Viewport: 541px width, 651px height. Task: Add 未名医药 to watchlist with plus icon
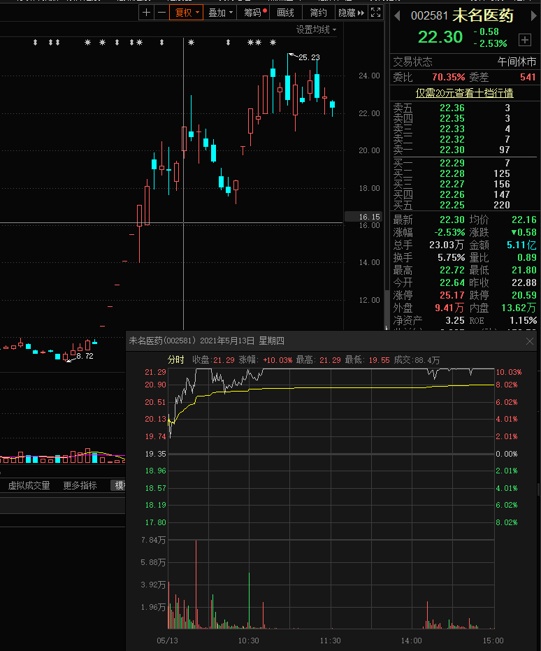point(525,40)
